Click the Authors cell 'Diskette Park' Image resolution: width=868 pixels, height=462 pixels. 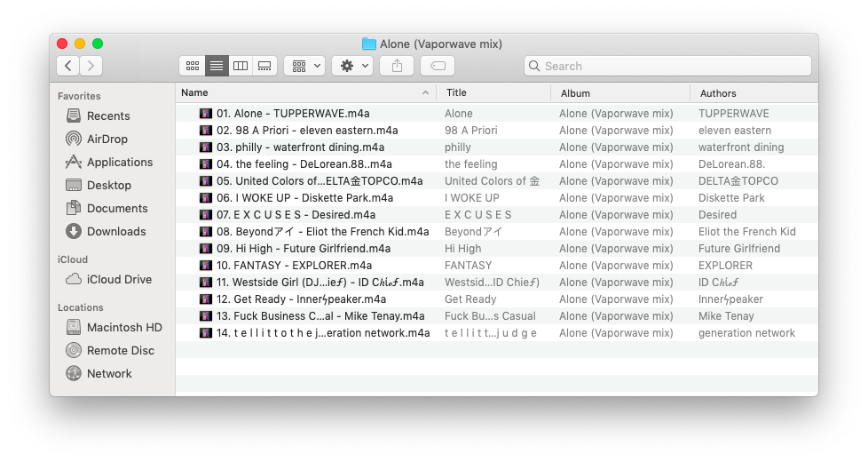731,198
